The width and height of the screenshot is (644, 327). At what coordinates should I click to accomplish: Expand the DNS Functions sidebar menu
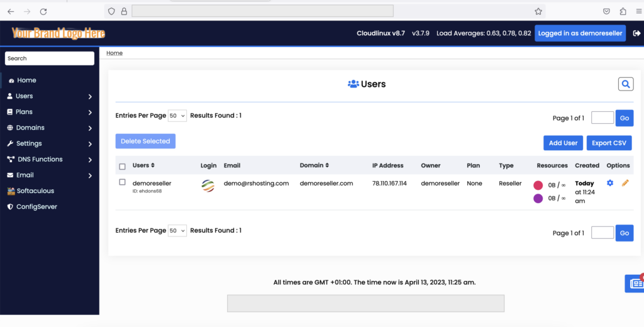pos(50,160)
